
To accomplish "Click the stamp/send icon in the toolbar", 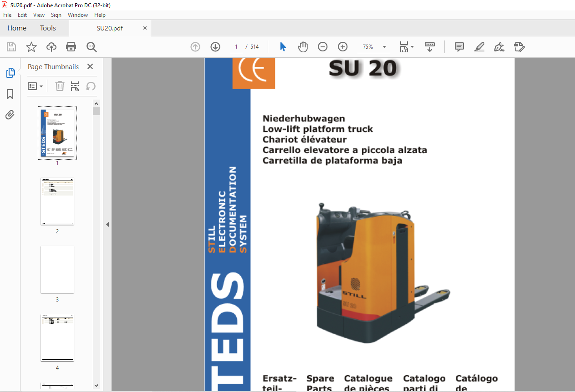I will pyautogui.click(x=519, y=47).
